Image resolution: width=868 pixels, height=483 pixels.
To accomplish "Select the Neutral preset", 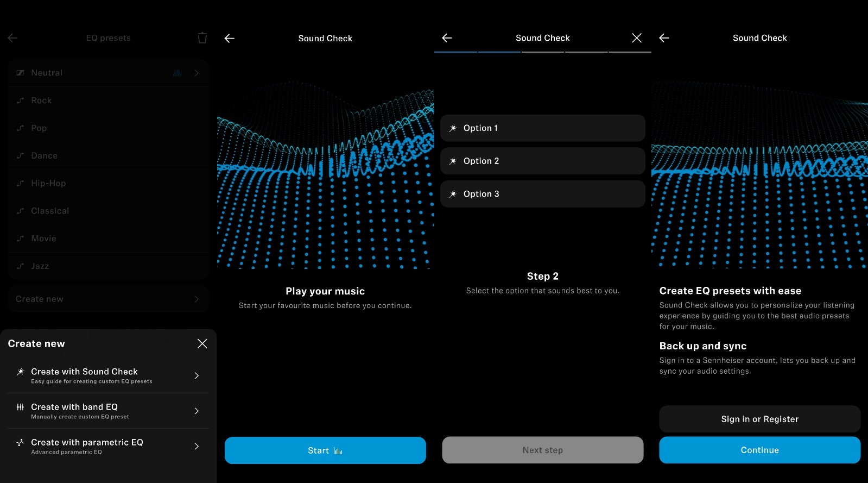I will tap(108, 73).
